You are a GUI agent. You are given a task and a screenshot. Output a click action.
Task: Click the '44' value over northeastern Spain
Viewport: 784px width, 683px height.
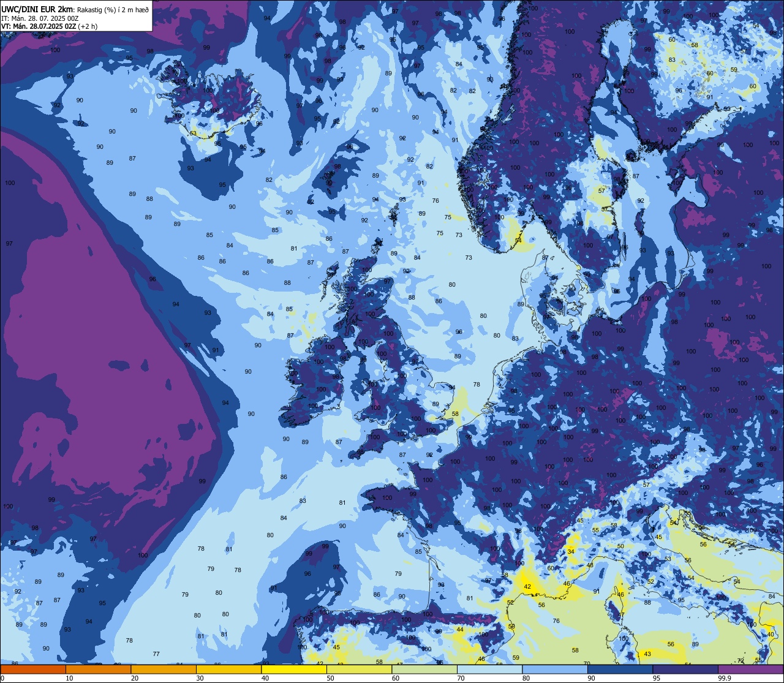[460, 630]
